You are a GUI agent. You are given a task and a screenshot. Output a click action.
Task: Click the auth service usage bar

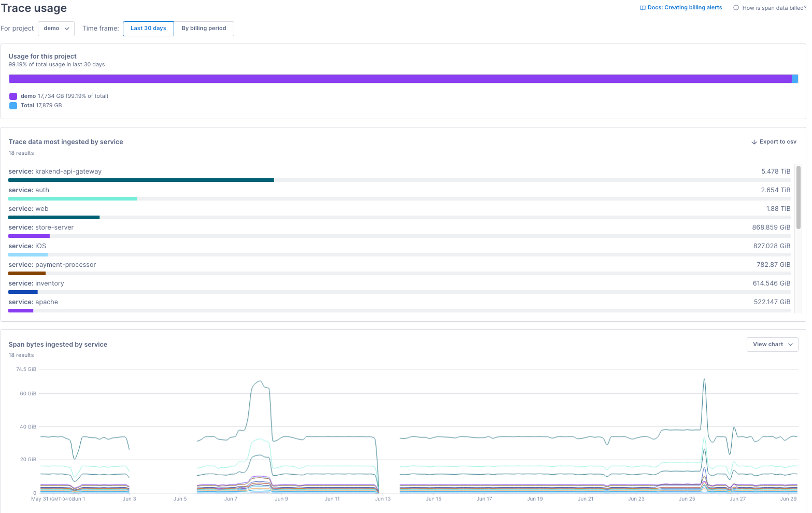click(73, 198)
